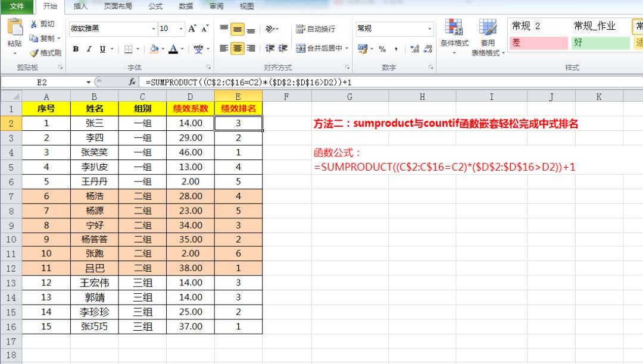This screenshot has width=643, height=364.
Task: Apply red font color A icon
Action: [173, 49]
